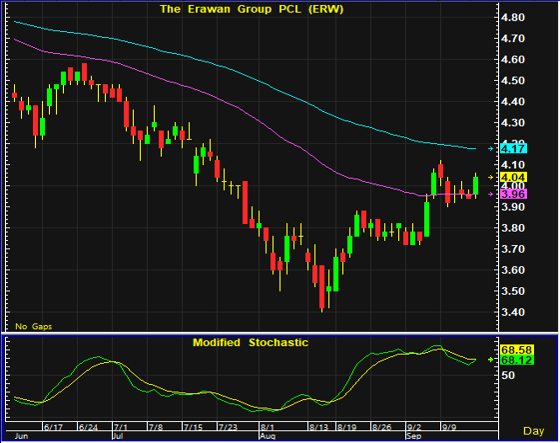Click the Day timeframe label
This screenshot has width=560, height=443.
(534, 431)
